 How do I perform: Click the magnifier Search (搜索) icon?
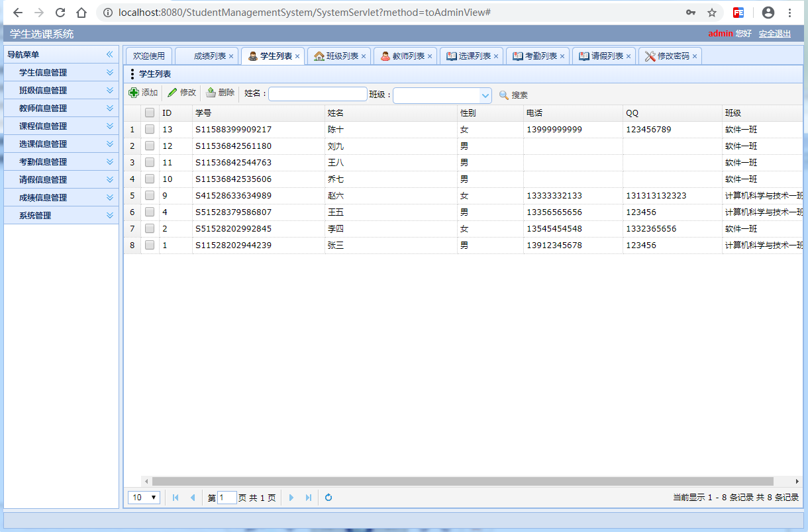504,95
